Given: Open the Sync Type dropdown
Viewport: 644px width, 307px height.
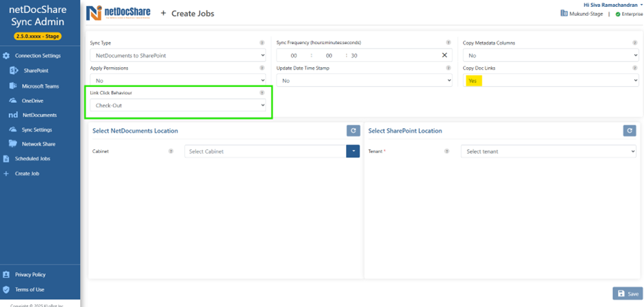Looking at the screenshot, I should point(178,56).
